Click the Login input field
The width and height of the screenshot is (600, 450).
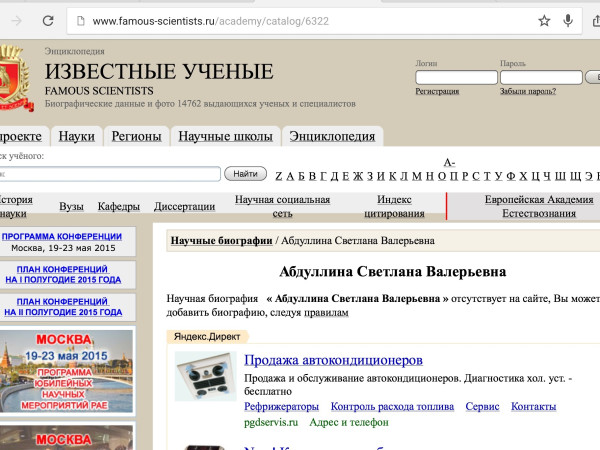click(x=455, y=77)
